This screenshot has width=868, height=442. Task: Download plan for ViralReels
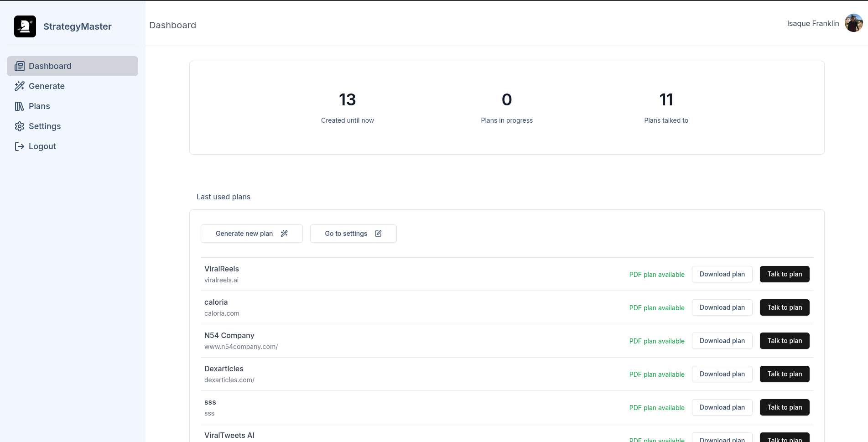click(x=722, y=274)
